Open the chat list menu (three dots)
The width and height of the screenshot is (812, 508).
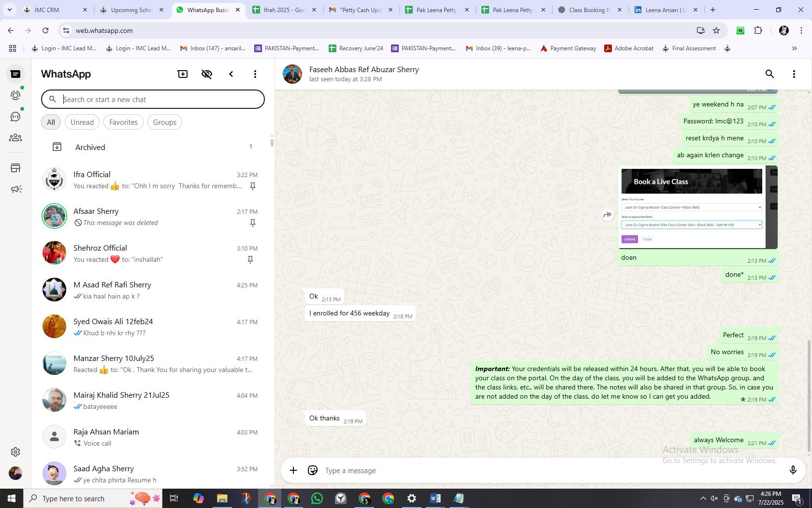(x=255, y=74)
